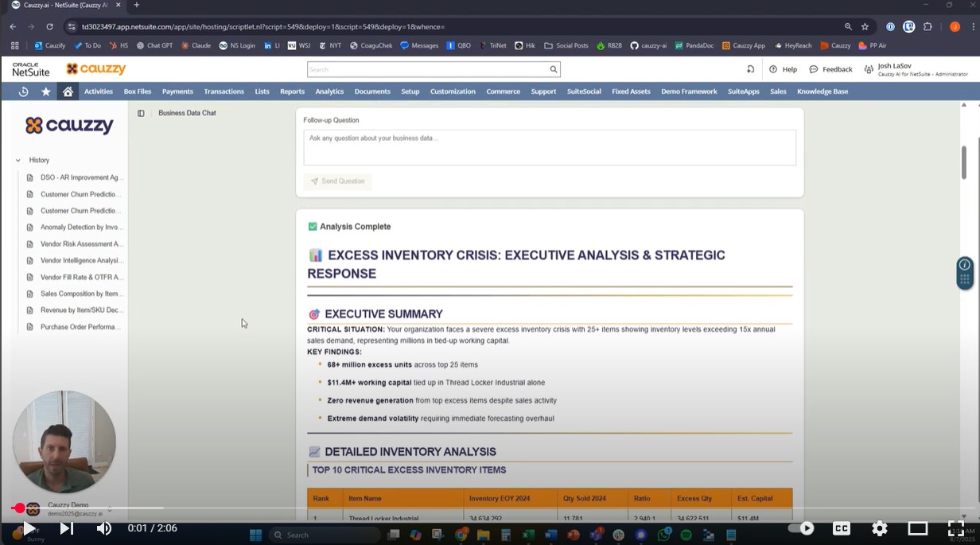Open Feedback speech bubble icon
Screen dimensions: 980x545
pos(814,69)
